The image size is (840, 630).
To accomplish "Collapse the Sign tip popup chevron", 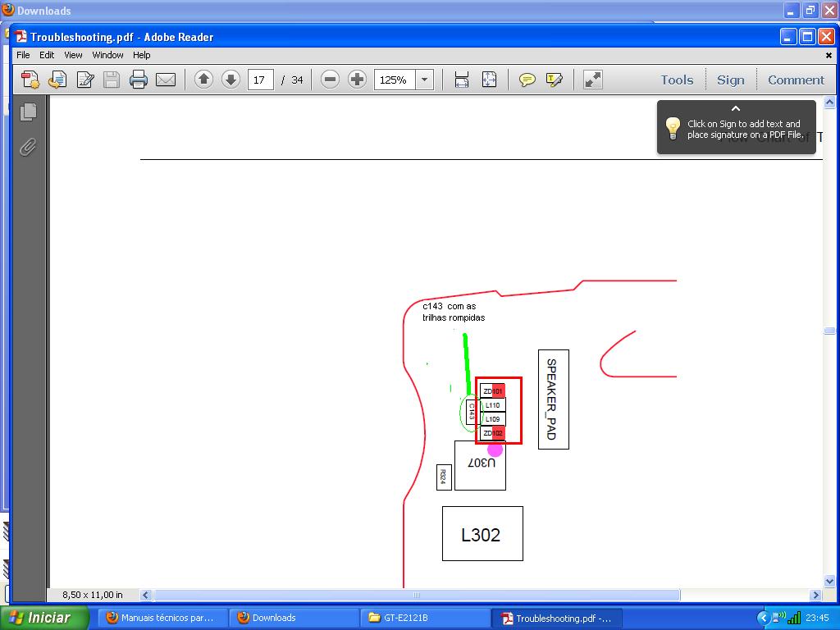I will coord(736,109).
